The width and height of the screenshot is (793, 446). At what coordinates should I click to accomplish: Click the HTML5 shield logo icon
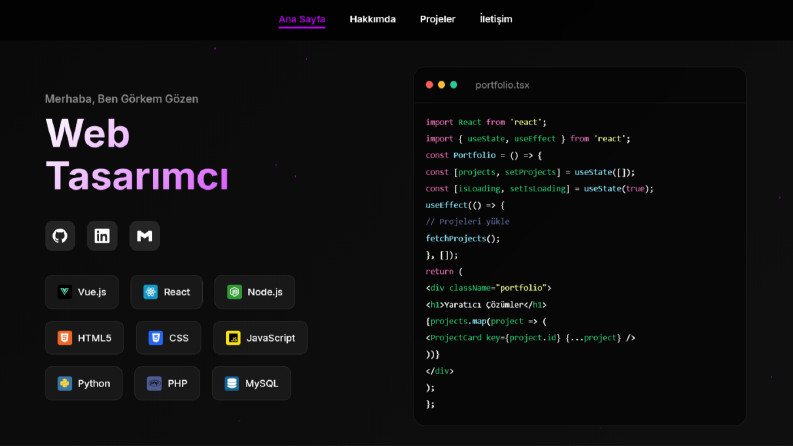(x=64, y=338)
